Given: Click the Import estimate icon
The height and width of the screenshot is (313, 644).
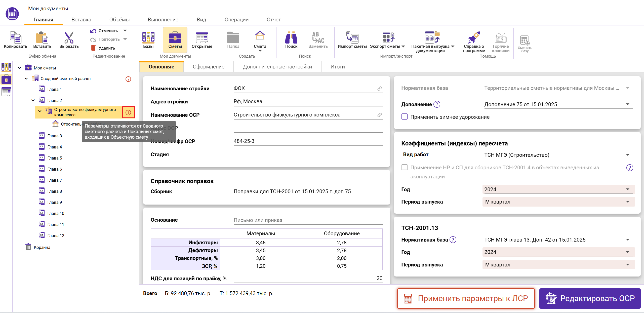Looking at the screenshot, I should tap(352, 38).
